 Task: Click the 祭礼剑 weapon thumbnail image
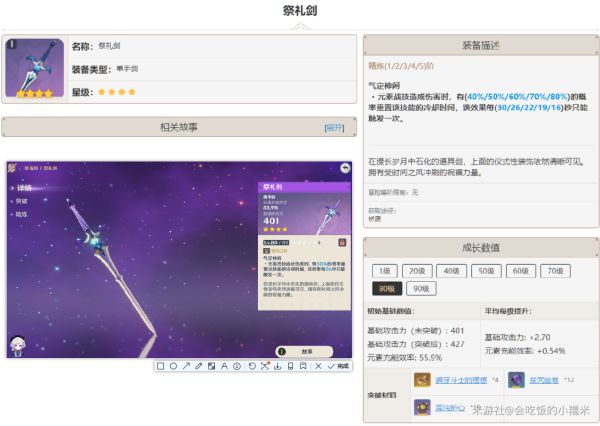[x=34, y=68]
